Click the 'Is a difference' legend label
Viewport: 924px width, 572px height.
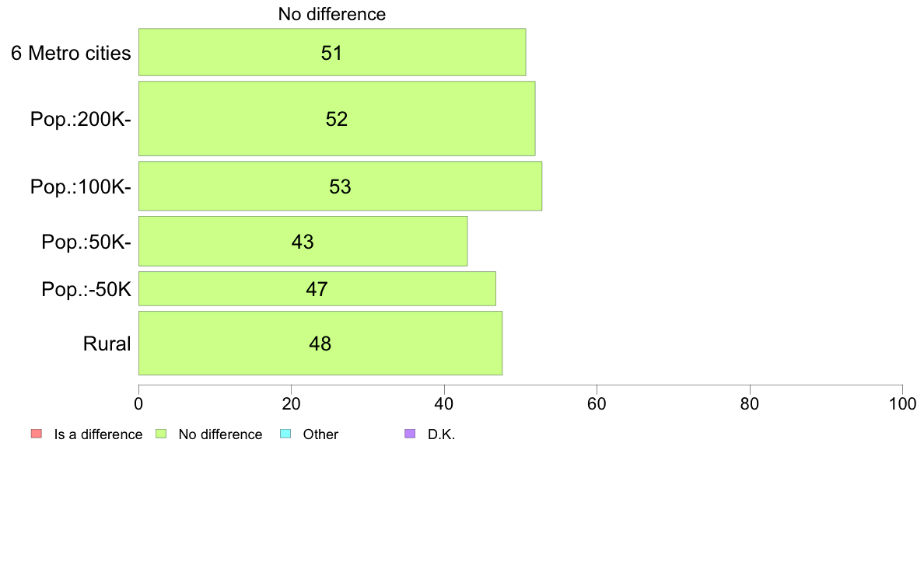pos(99,434)
